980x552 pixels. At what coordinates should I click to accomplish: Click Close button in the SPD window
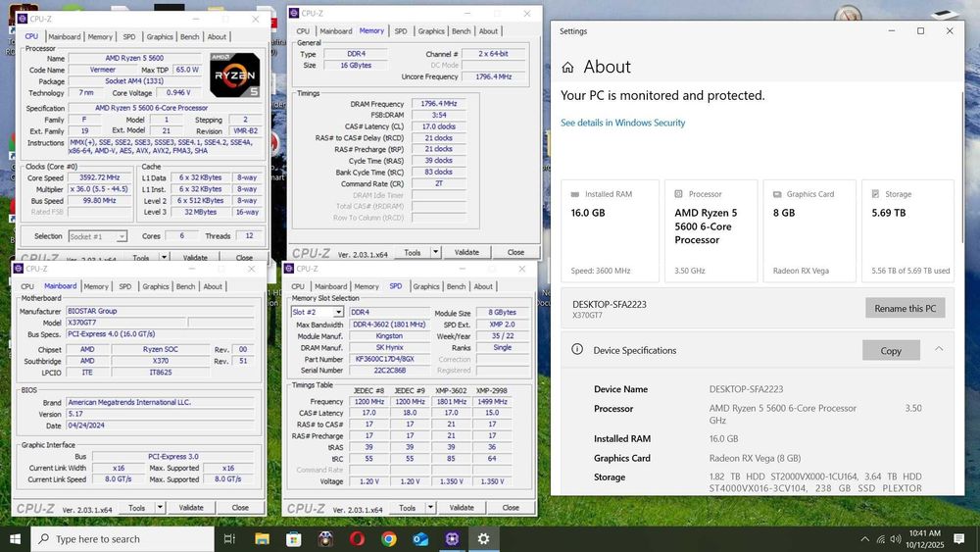(511, 508)
